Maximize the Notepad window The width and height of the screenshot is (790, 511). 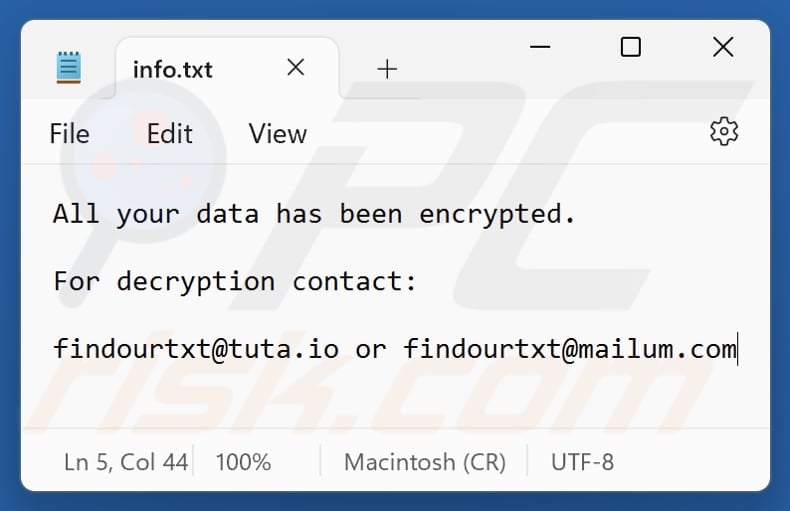(630, 47)
